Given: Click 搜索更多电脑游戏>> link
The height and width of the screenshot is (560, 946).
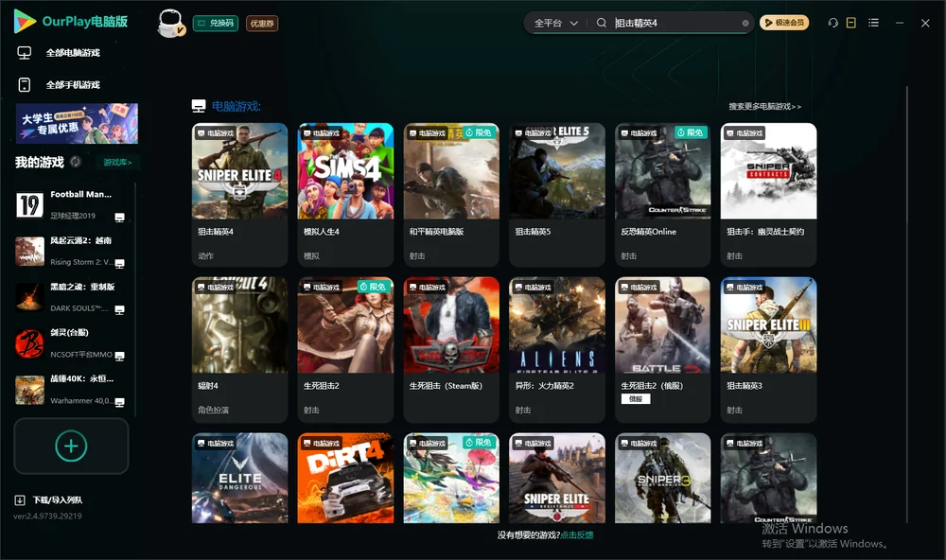Looking at the screenshot, I should (764, 106).
